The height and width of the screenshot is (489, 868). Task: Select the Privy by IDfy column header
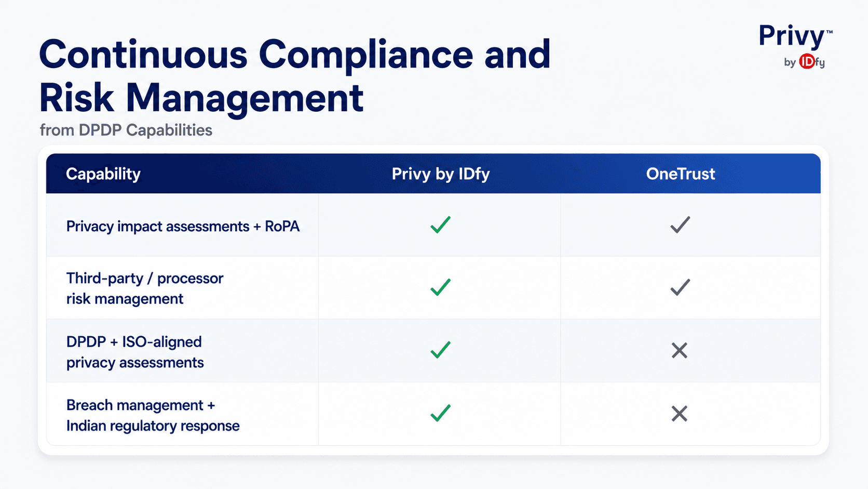point(441,174)
